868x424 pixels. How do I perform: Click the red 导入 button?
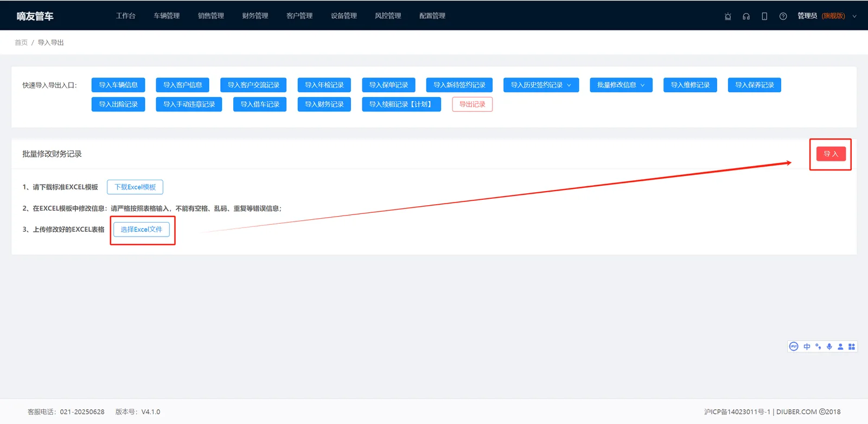(831, 154)
